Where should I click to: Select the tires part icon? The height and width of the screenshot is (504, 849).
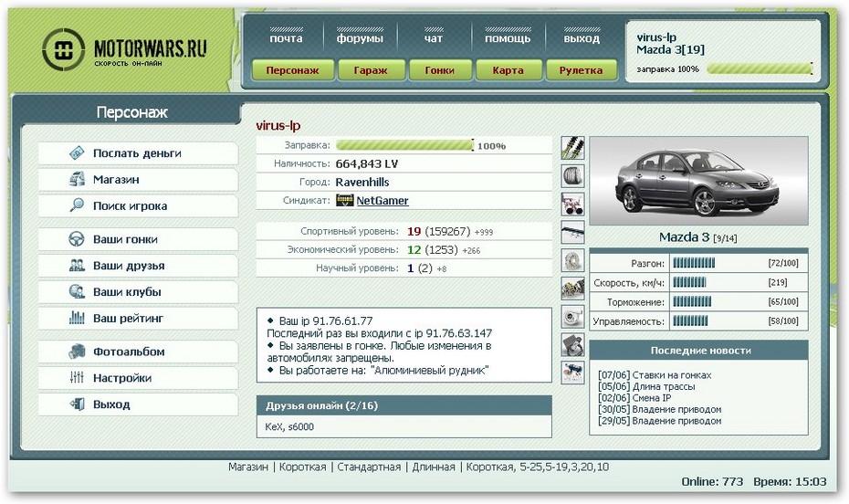(572, 175)
